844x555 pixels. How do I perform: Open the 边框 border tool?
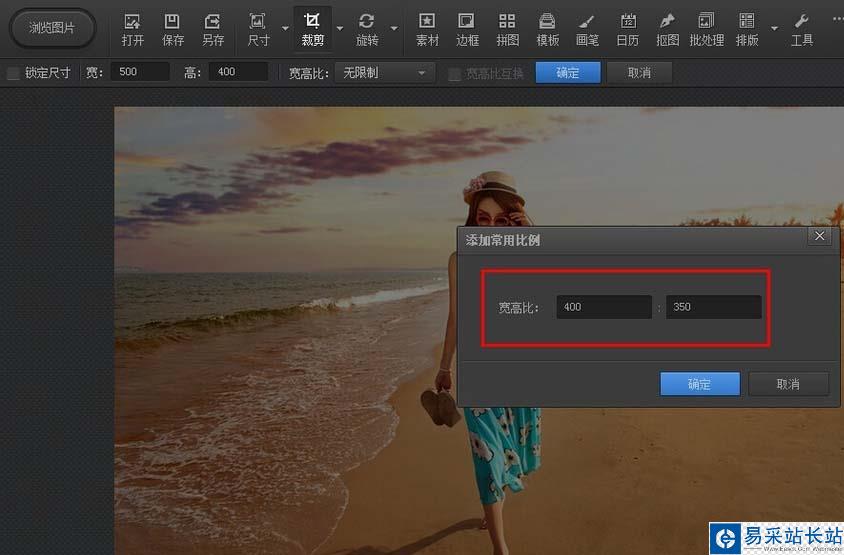coord(467,30)
